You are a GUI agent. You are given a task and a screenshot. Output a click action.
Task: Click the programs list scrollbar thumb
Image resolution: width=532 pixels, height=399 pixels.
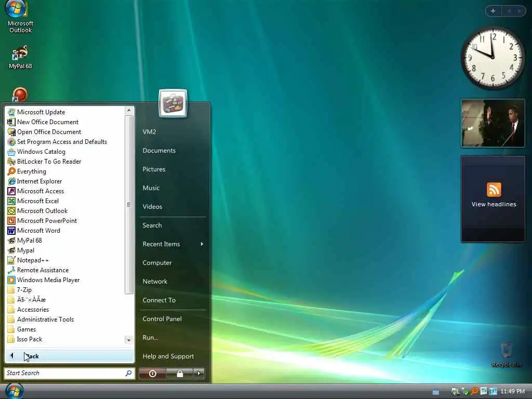click(129, 205)
